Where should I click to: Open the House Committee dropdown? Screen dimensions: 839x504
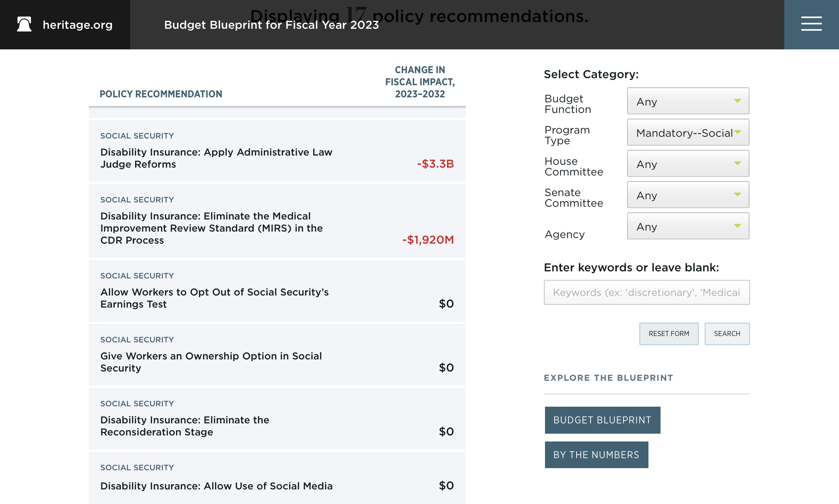688,164
